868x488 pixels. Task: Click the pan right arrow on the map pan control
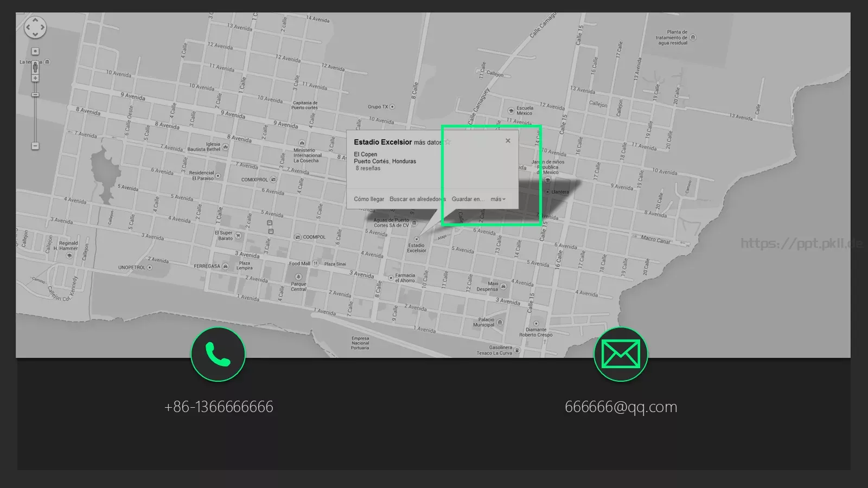pyautogui.click(x=42, y=27)
